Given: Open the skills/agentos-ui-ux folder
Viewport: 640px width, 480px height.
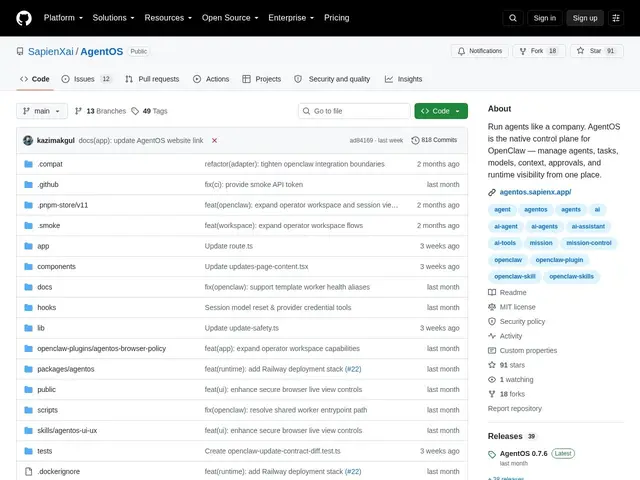Looking at the screenshot, I should pyautogui.click(x=67, y=431).
